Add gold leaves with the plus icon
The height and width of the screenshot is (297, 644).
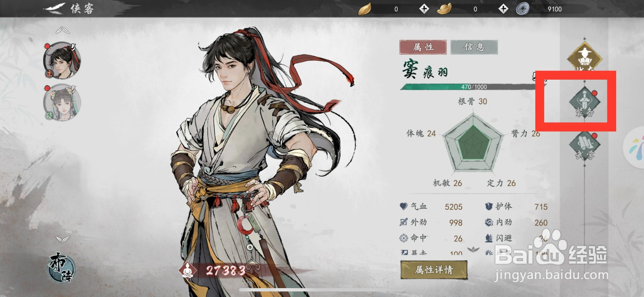(424, 9)
